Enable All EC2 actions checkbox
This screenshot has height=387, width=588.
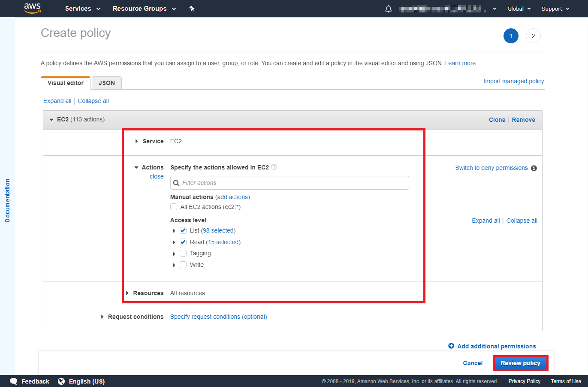(x=174, y=207)
